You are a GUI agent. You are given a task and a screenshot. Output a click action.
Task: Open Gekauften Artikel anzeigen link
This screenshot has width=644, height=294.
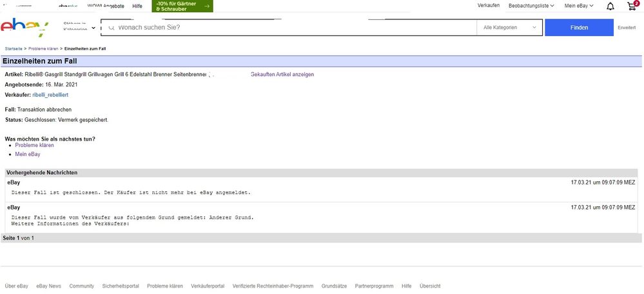282,75
